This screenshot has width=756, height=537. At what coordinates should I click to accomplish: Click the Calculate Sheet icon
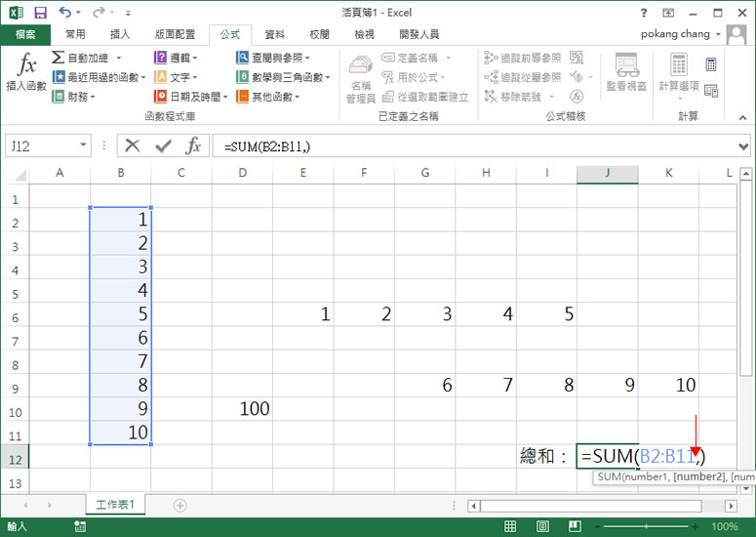coord(711,90)
